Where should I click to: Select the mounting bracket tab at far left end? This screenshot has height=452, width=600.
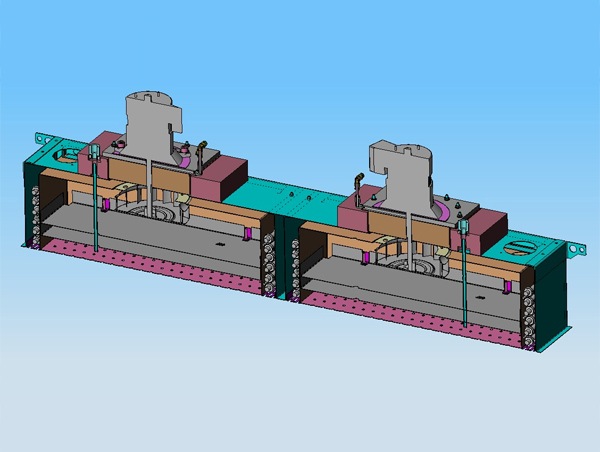tap(43, 139)
